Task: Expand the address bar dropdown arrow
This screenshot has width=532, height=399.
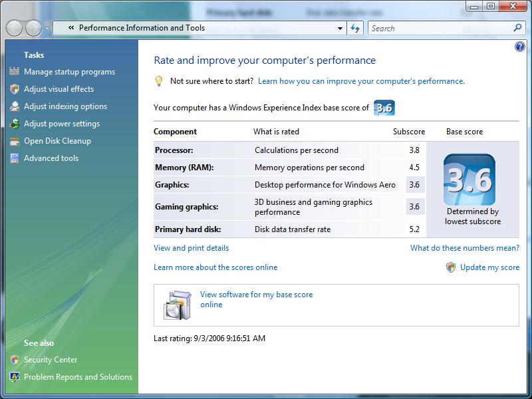Action: [340, 29]
